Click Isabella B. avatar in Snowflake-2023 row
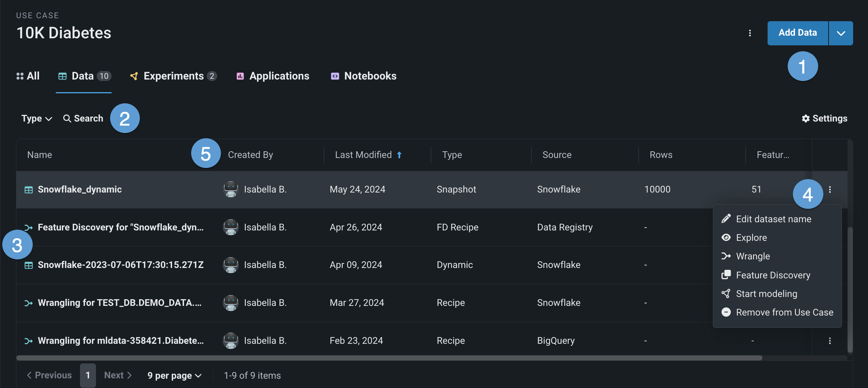The height and width of the screenshot is (388, 868). [231, 265]
